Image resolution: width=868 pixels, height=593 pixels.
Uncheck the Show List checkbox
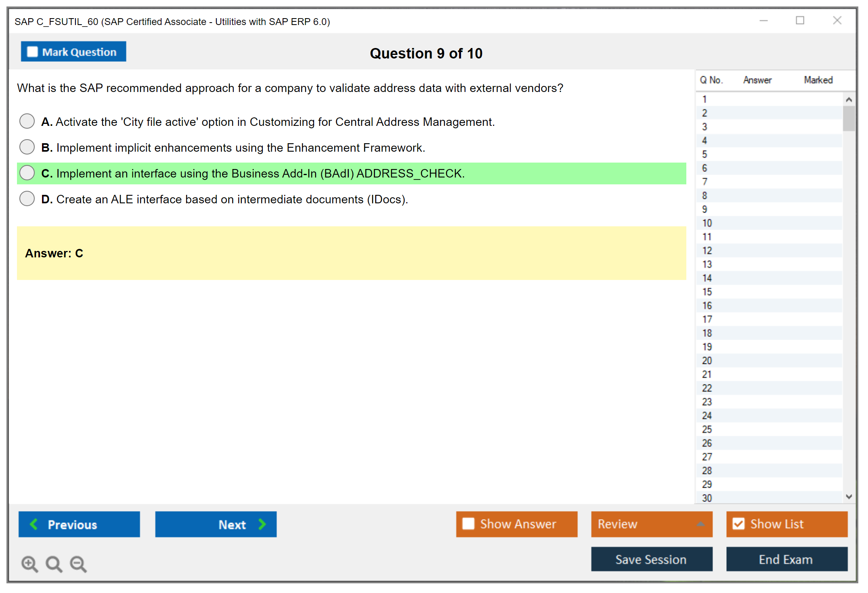point(738,524)
